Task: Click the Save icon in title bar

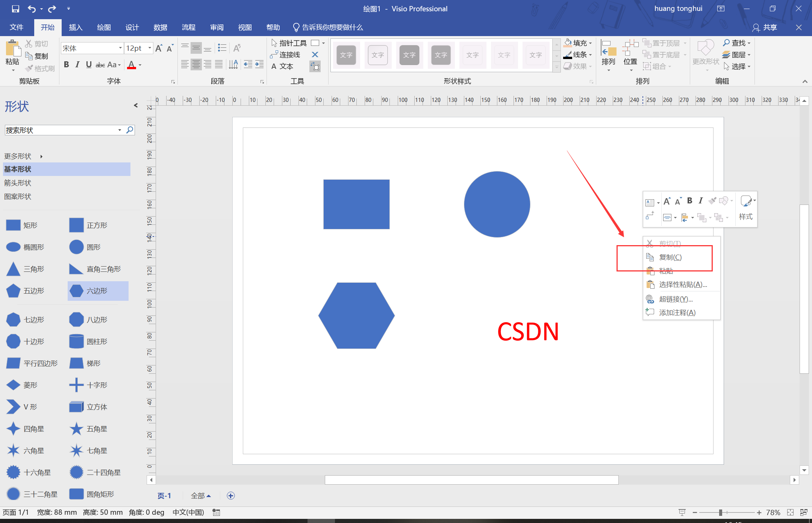Action: click(15, 9)
